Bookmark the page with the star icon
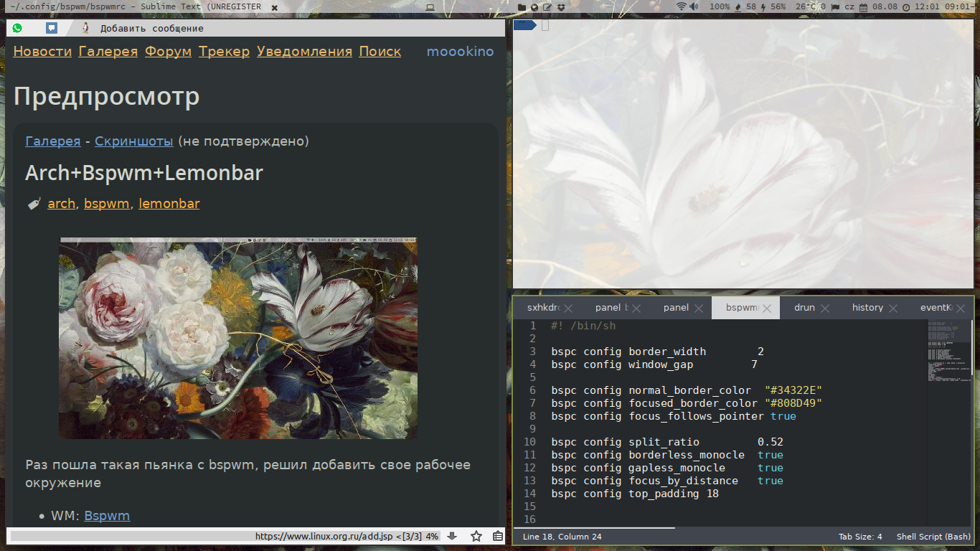 [x=476, y=536]
